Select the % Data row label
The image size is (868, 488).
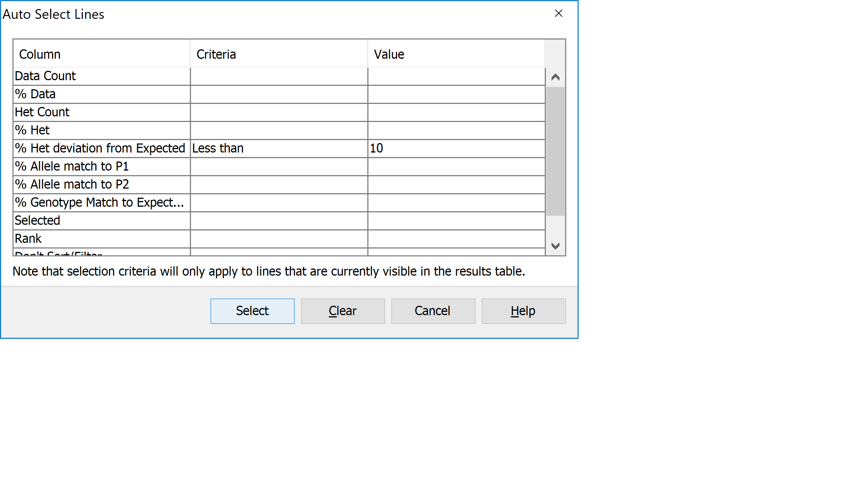[x=102, y=95]
